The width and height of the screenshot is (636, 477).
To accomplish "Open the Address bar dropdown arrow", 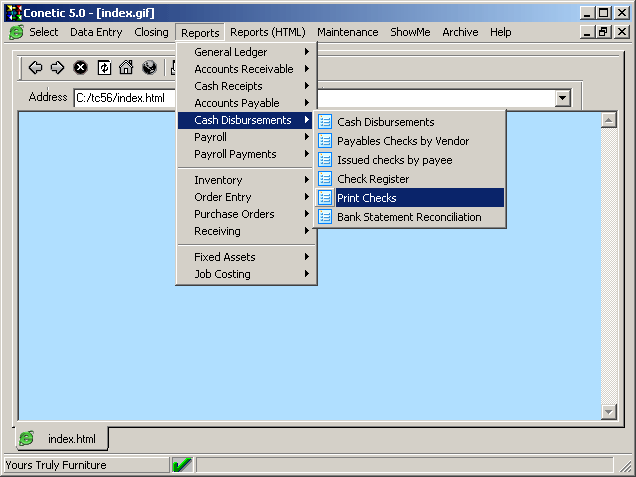I will pyautogui.click(x=562, y=98).
